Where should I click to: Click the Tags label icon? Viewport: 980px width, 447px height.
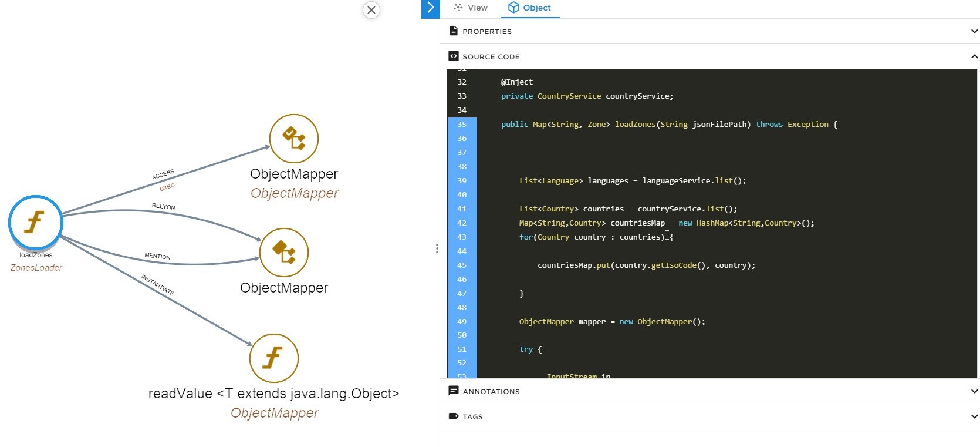click(x=453, y=416)
